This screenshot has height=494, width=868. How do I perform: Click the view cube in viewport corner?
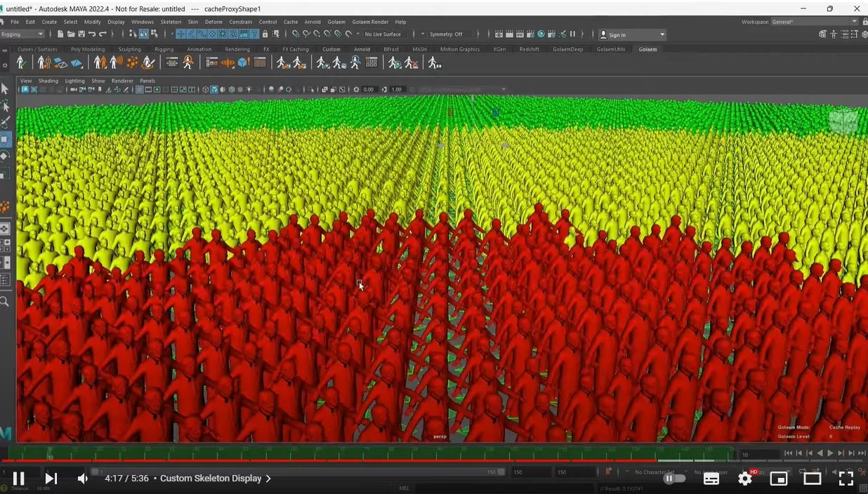pos(843,121)
